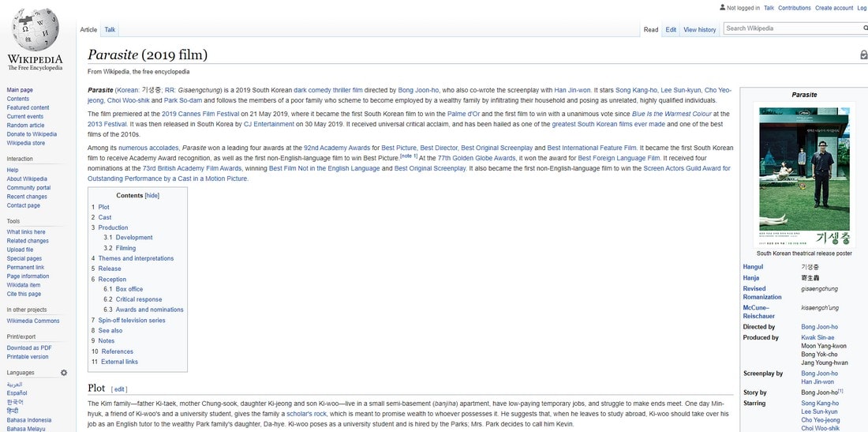
Task: Open Recent changes in sidebar
Action: coord(27,197)
